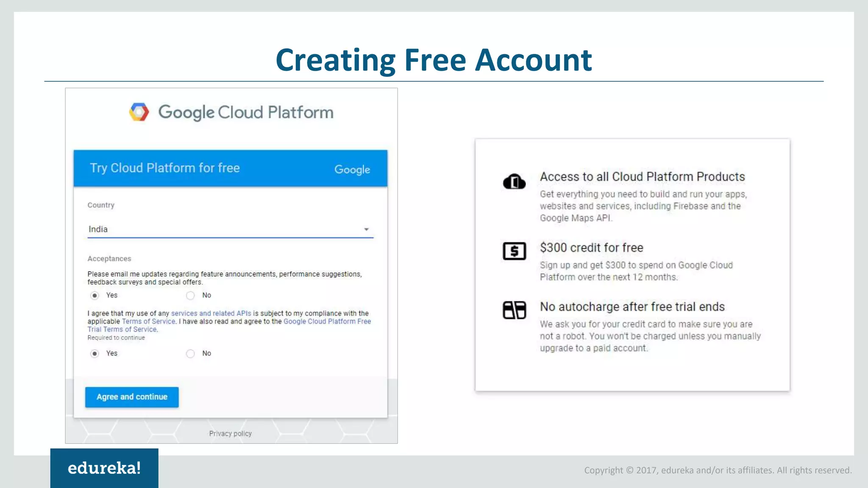The width and height of the screenshot is (868, 488).
Task: Click the Try Cloud Platform for free header
Action: click(x=165, y=168)
